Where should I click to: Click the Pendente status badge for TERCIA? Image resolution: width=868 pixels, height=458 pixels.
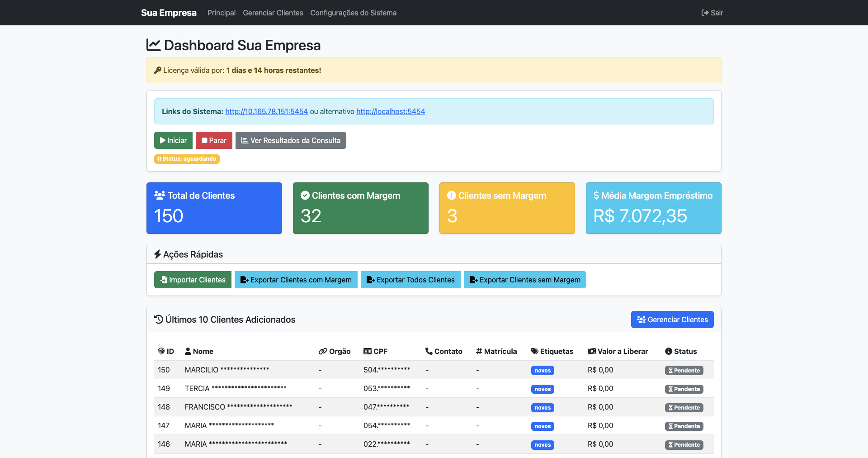point(684,389)
